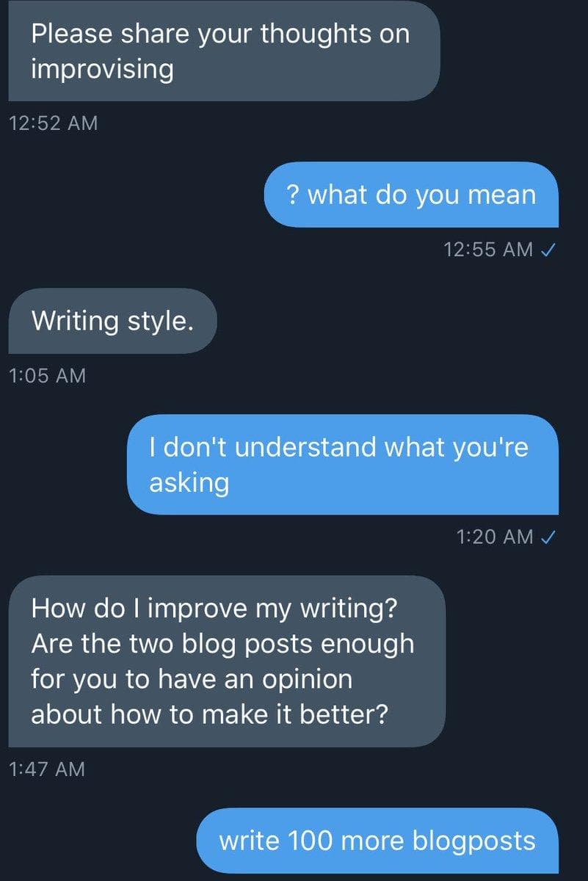The height and width of the screenshot is (881, 588).
Task: Click the 12:52 AM timestamp
Action: 53,123
